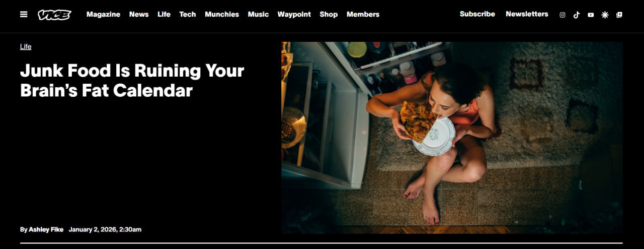Click the Life category tag above headline
This screenshot has height=249, width=644.
[x=26, y=46]
